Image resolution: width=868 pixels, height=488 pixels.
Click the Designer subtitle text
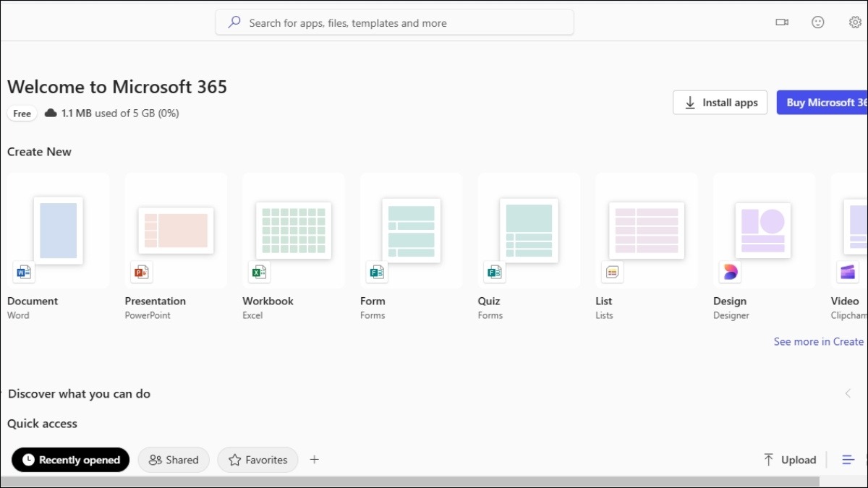coord(731,315)
